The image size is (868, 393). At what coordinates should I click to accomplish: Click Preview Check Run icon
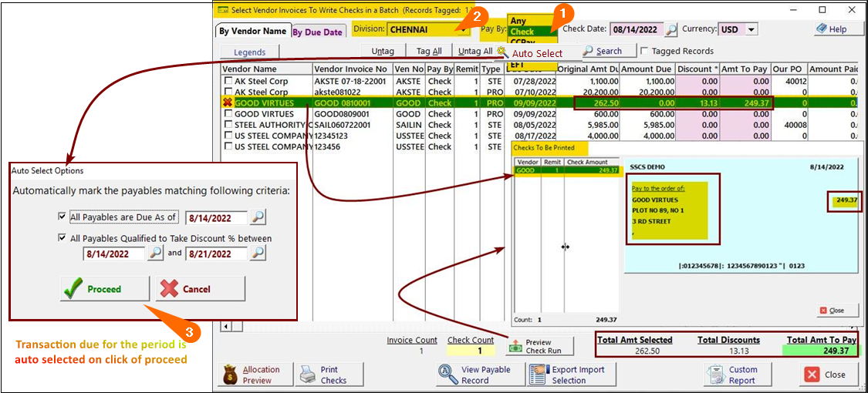tap(516, 347)
